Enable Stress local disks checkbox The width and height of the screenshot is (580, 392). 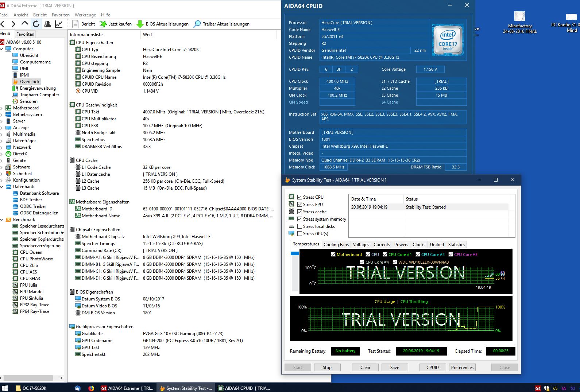(299, 226)
